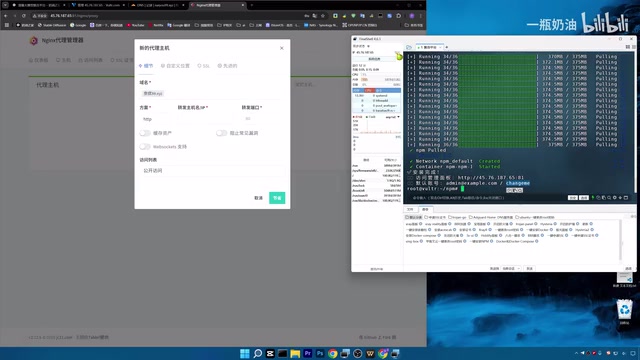Screen dimensions: 640x360
Task: Open the Netflix bookmark
Action: coord(156,25)
